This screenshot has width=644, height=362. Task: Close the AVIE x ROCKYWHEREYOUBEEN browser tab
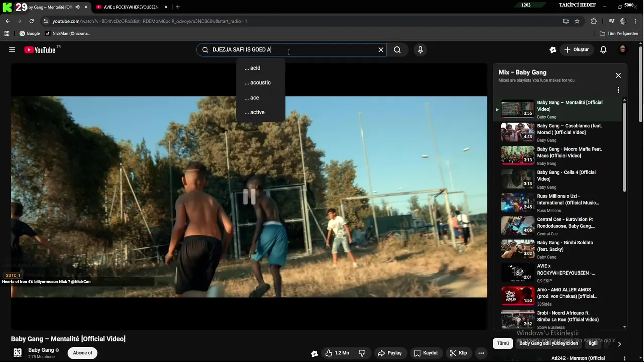(x=166, y=7)
